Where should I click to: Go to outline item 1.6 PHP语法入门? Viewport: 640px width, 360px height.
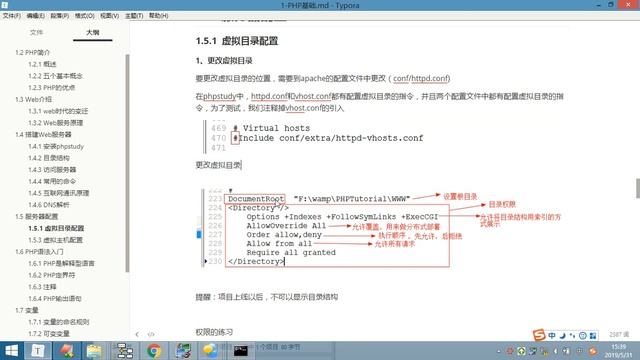pyautogui.click(x=39, y=251)
